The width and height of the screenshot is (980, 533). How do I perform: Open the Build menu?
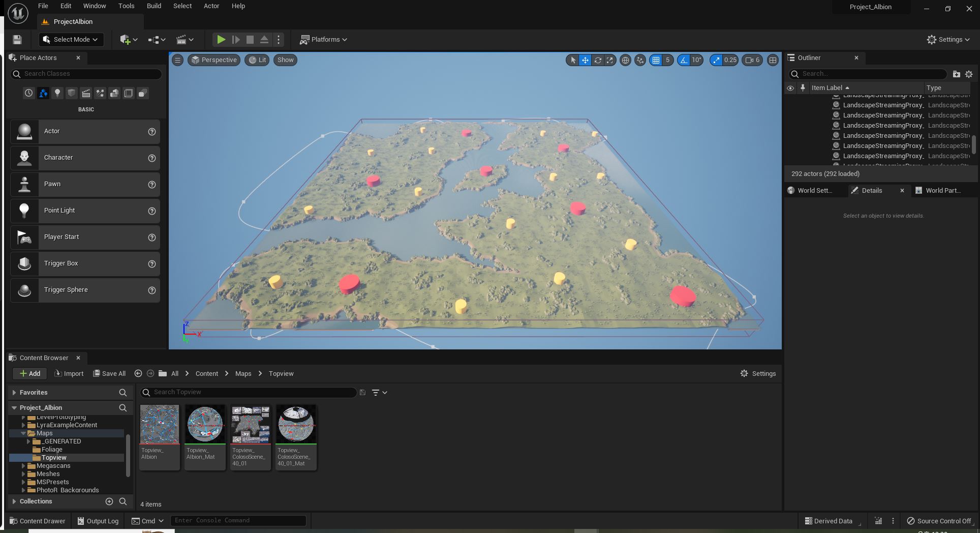(154, 6)
